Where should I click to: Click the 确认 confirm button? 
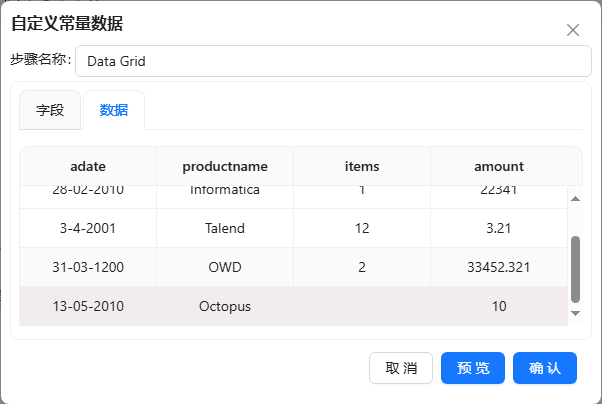pyautogui.click(x=545, y=368)
